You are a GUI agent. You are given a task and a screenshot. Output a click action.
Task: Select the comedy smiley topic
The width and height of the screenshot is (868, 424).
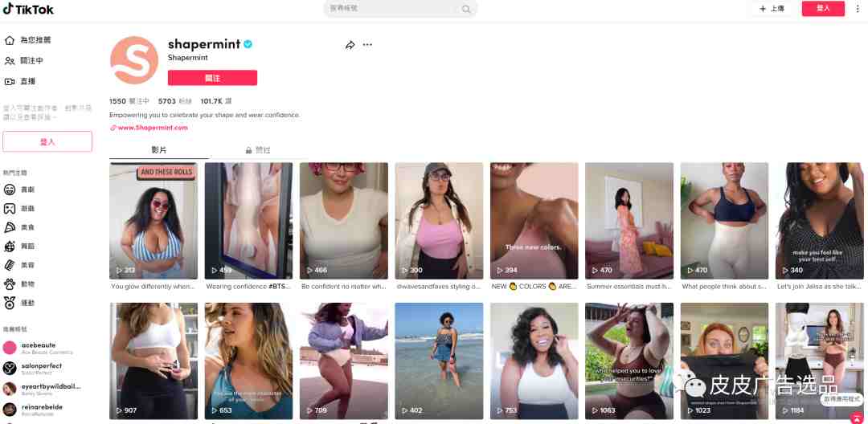point(10,190)
